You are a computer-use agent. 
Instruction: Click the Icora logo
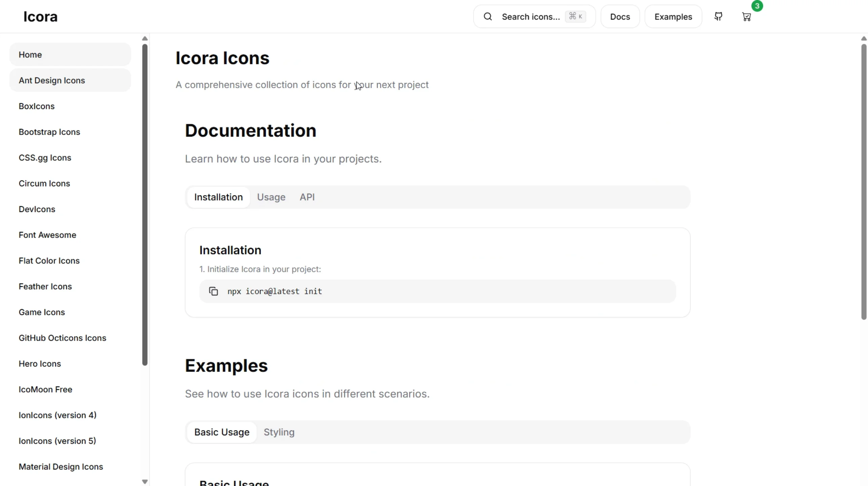pos(41,16)
